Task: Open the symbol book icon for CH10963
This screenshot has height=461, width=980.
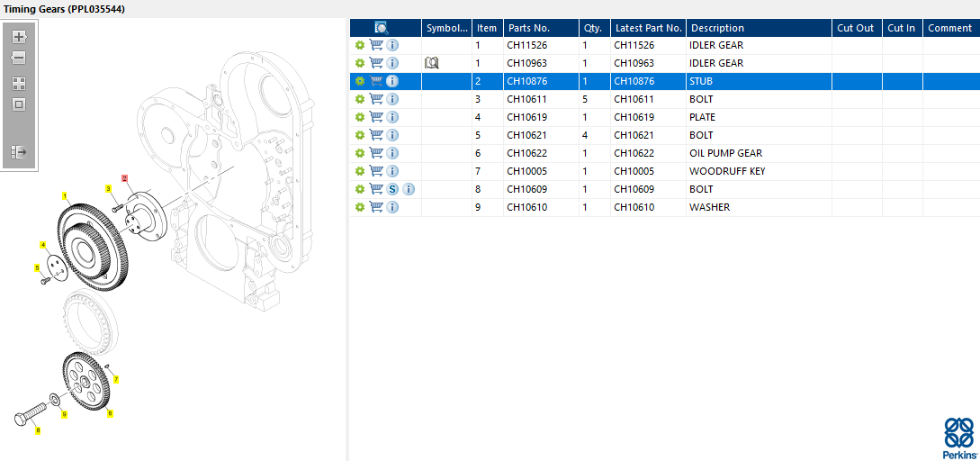Action: pos(431,63)
